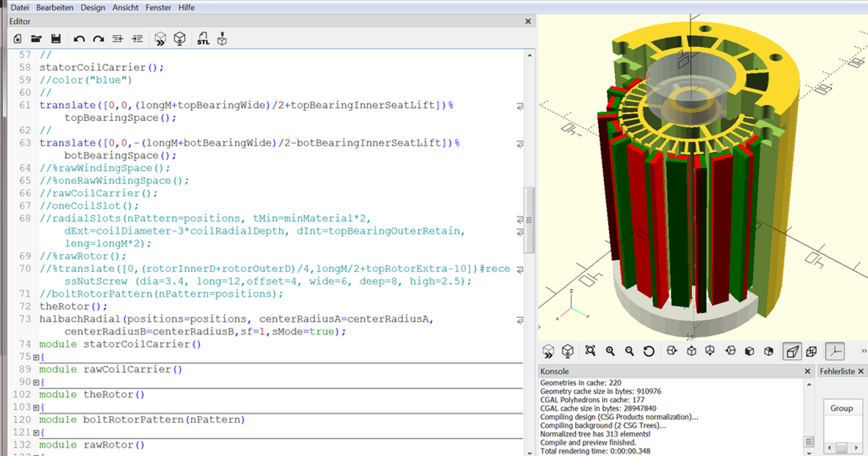
Task: Export the model as STL
Action: click(x=203, y=39)
